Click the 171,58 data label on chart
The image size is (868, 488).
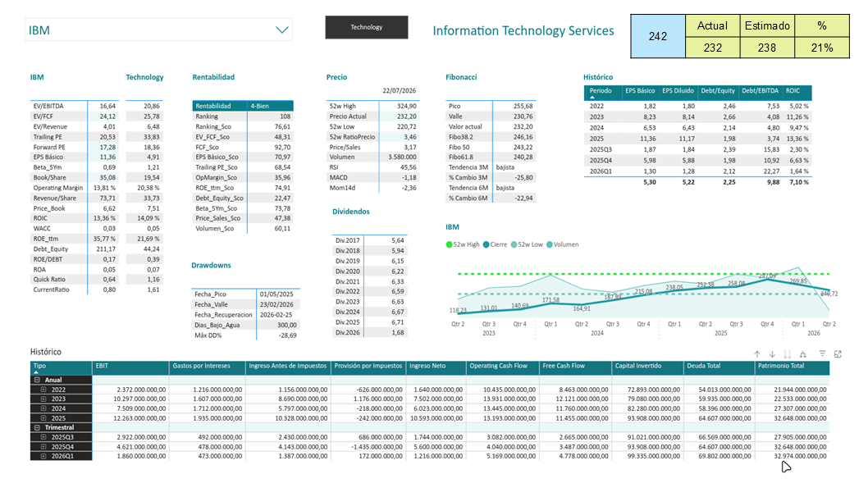(550, 300)
